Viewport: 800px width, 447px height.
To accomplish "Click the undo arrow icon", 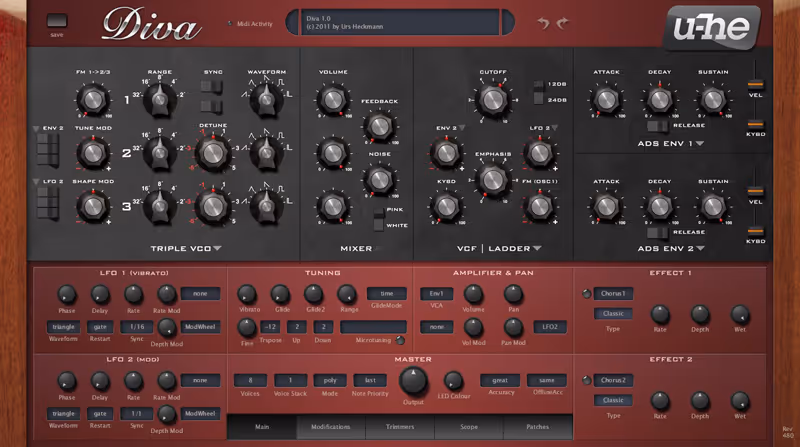I will pos(544,23).
